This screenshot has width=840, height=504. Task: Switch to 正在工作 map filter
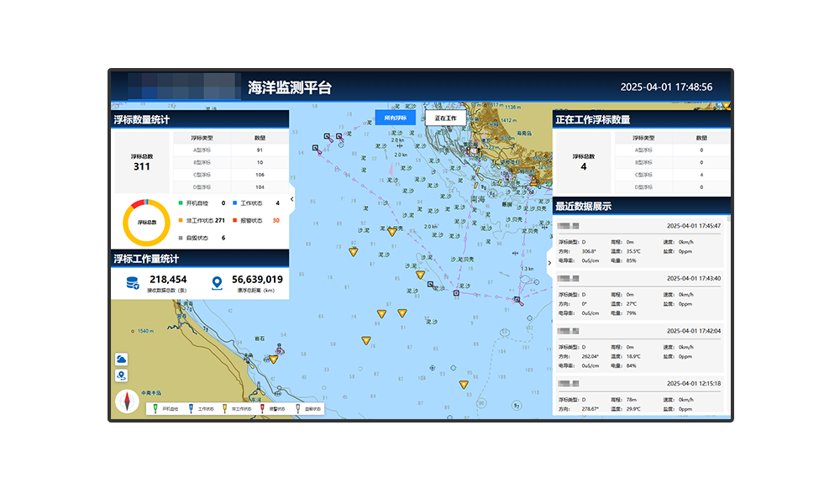[x=445, y=118]
